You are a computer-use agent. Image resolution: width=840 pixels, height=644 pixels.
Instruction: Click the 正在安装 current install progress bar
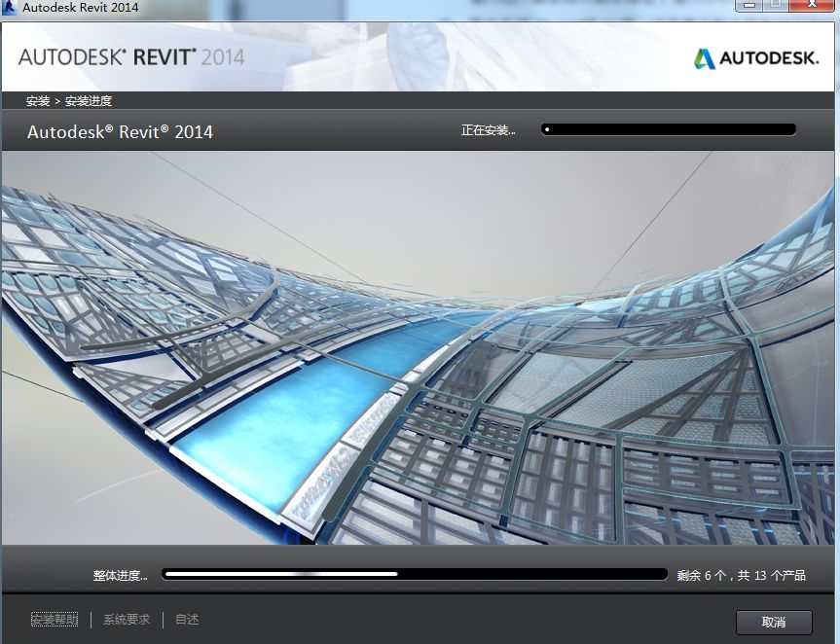[668, 129]
